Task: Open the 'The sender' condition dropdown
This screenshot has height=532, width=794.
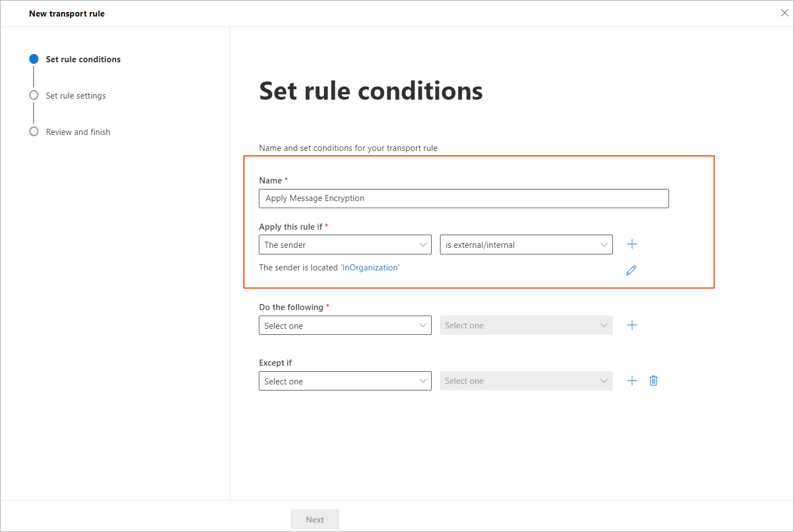Action: click(345, 245)
